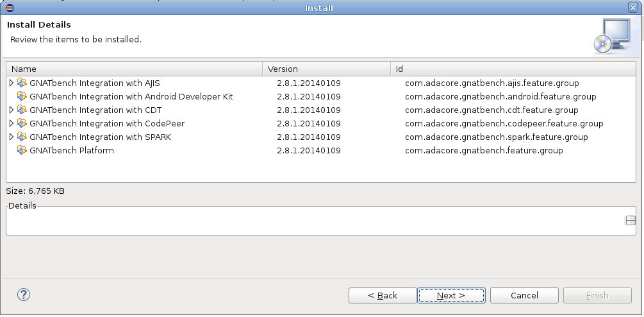Expand the GNATbench Integration with CDT node

[11, 110]
